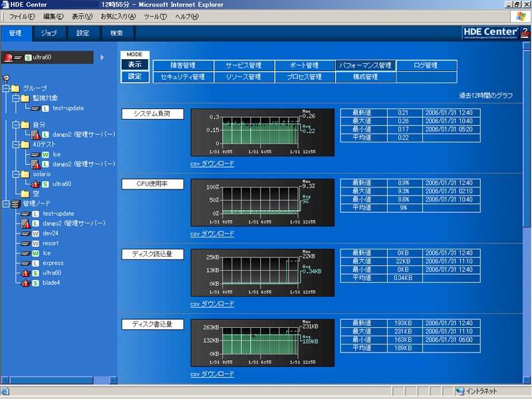Open パフォーマンス管理 section
Image resolution: width=532 pixels, height=399 pixels.
(x=365, y=65)
